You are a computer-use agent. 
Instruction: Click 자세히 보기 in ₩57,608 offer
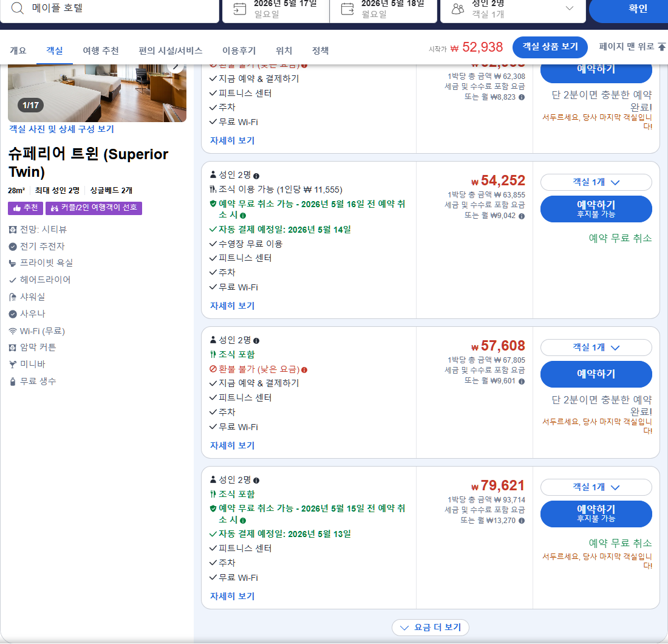click(232, 445)
